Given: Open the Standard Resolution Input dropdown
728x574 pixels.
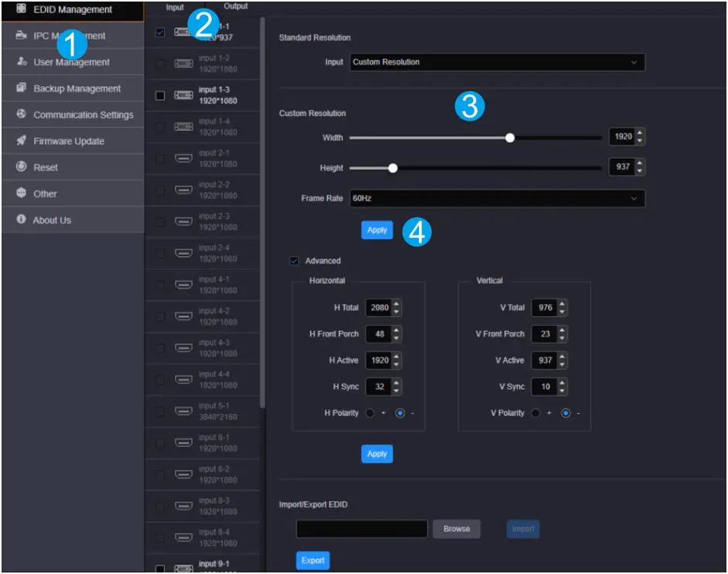Looking at the screenshot, I should (x=497, y=62).
